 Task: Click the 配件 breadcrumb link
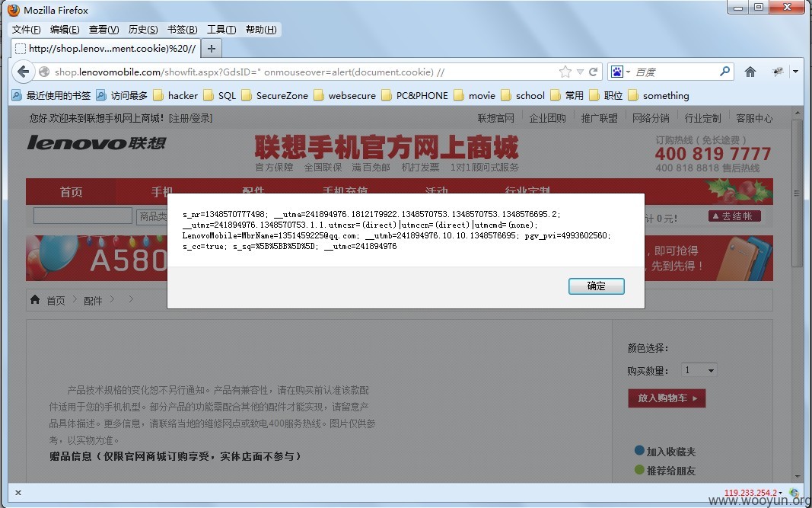click(x=93, y=301)
